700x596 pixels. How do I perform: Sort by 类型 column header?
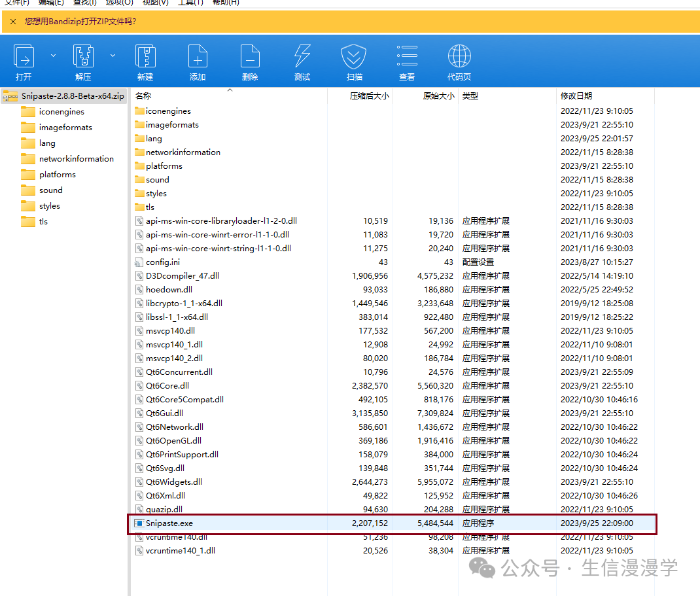(470, 96)
